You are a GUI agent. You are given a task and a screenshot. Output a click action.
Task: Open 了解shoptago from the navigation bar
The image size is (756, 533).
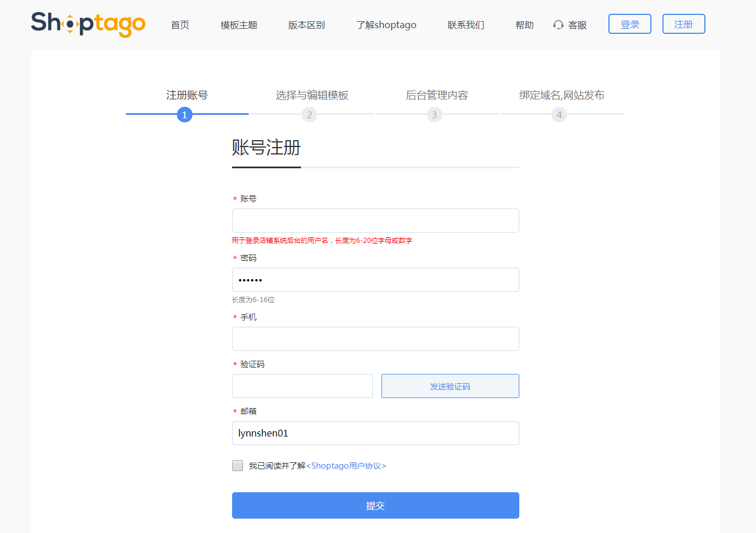(386, 25)
